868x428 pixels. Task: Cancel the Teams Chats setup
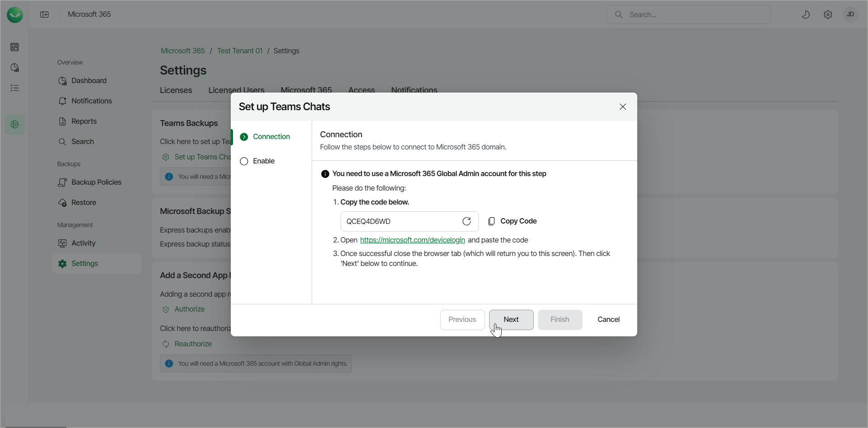[608, 319]
